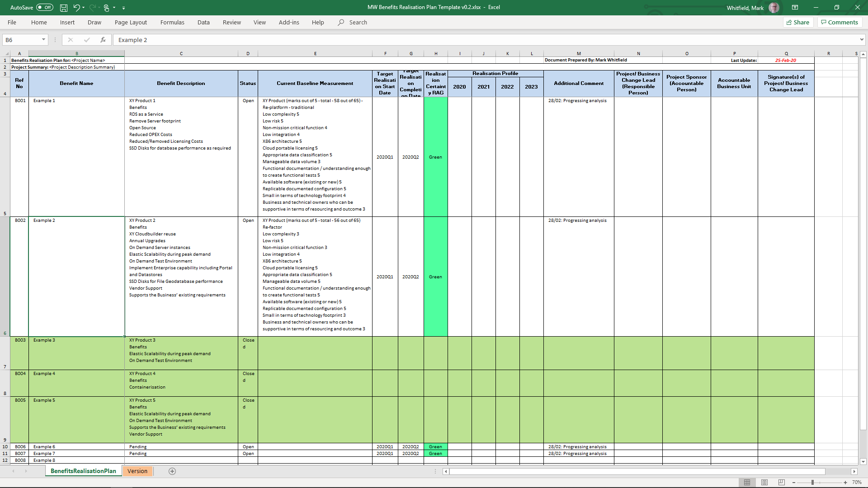Click the Insert Function fx icon
868x488 pixels.
(103, 40)
